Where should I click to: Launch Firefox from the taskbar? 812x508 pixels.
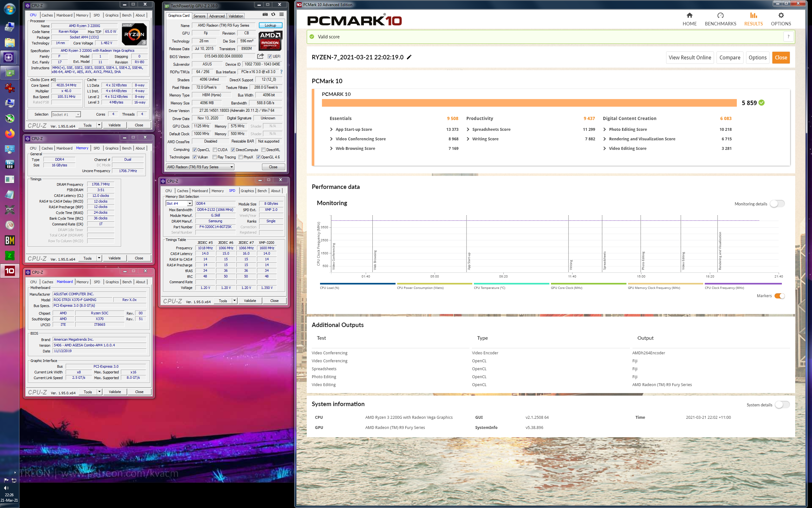(x=10, y=133)
